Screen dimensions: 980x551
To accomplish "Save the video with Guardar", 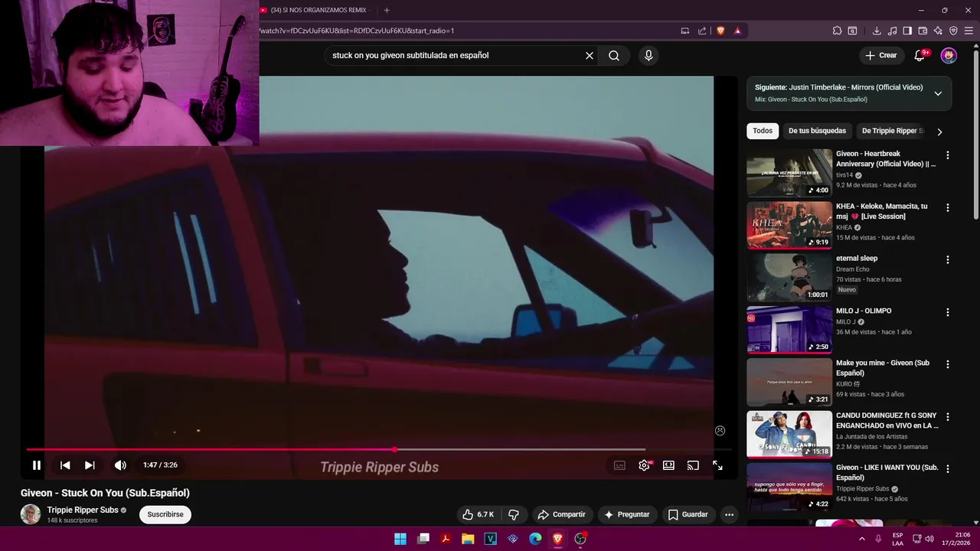I will pos(688,514).
